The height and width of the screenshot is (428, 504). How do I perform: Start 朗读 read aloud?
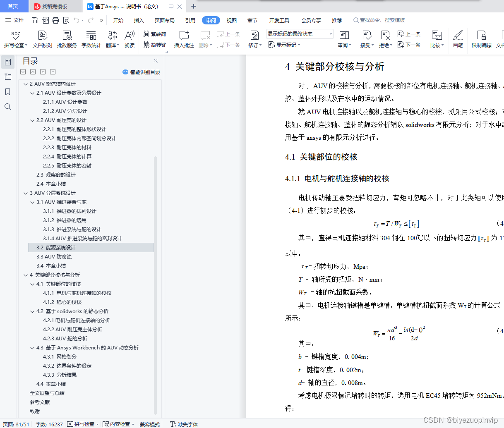click(x=130, y=39)
